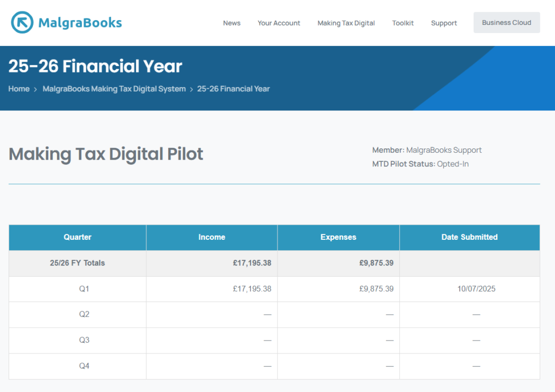Click the Business Cloud button
The image size is (555, 392).
pyautogui.click(x=507, y=23)
